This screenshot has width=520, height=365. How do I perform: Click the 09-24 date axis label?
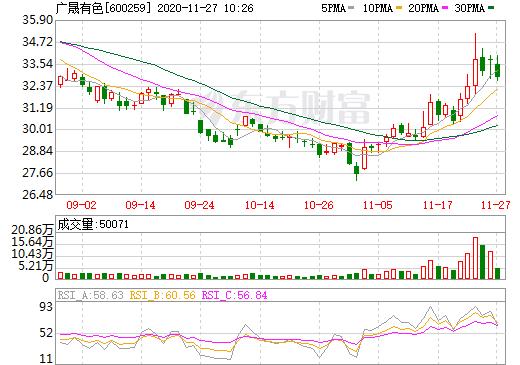click(x=199, y=205)
